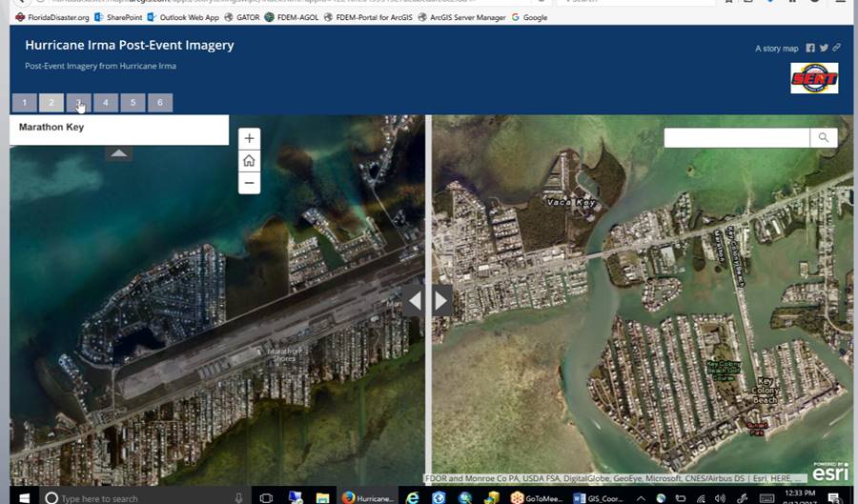Click the Hurricane Irma Post-Event Imagery title
This screenshot has width=858, height=504.
(130, 46)
